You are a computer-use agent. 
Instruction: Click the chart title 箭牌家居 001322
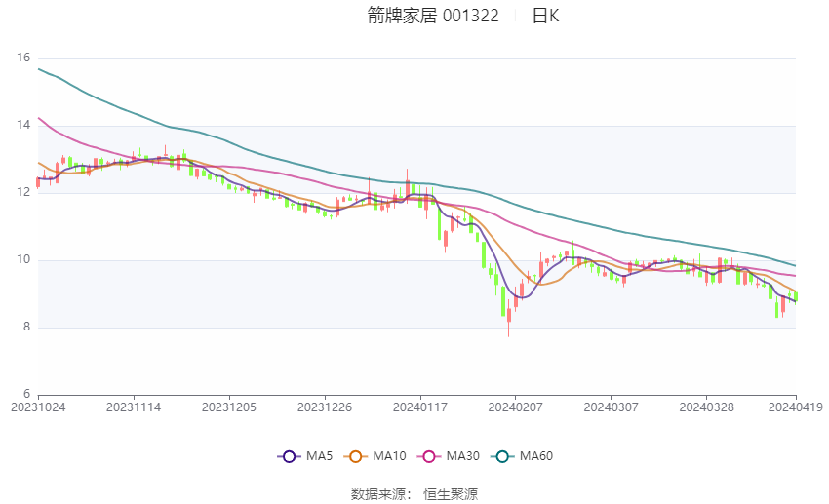[433, 16]
